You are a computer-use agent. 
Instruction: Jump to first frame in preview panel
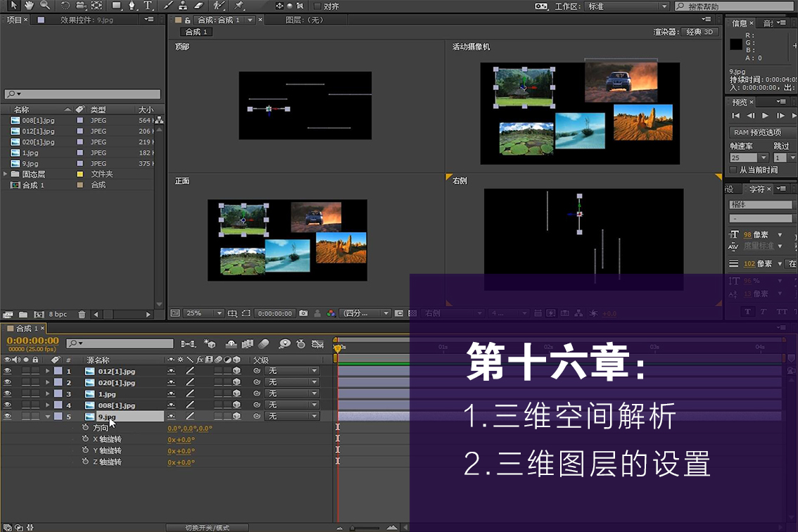point(735,115)
